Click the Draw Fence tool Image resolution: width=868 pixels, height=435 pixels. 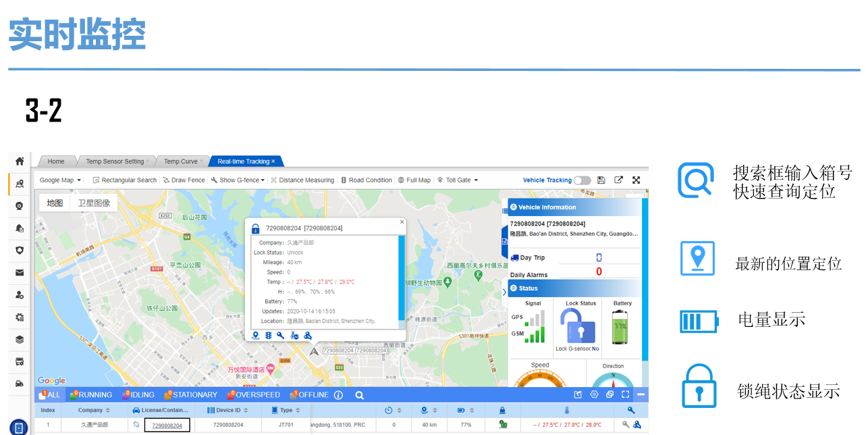[x=184, y=180]
